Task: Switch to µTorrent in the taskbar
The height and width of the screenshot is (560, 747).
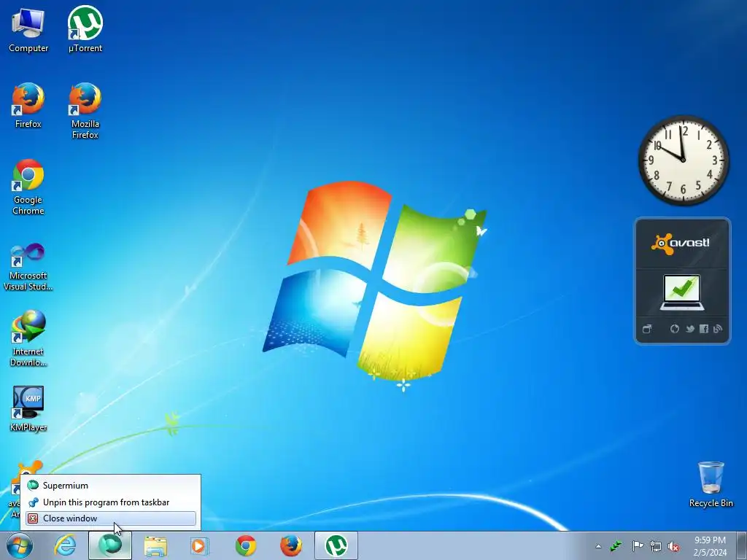Action: coord(336,545)
